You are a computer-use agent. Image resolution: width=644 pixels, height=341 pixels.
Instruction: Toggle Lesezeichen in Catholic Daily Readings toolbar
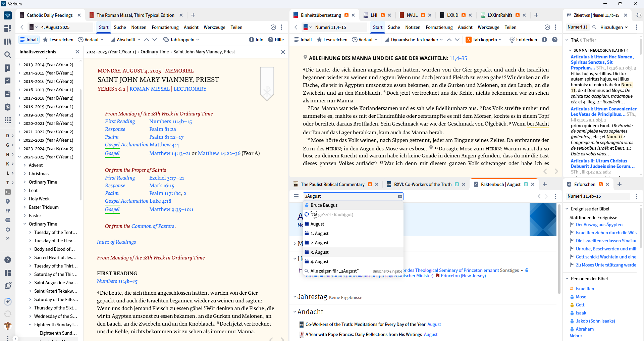coord(58,40)
